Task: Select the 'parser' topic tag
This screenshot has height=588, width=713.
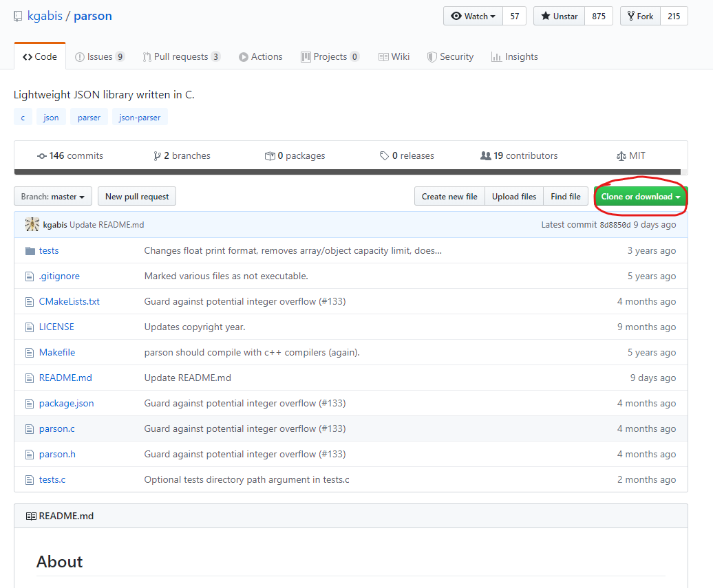Action: point(89,117)
